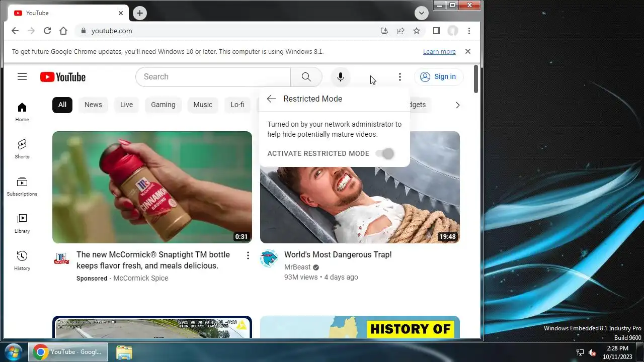
Task: Click YouTube Chrome taskbar button
Action: point(68,352)
